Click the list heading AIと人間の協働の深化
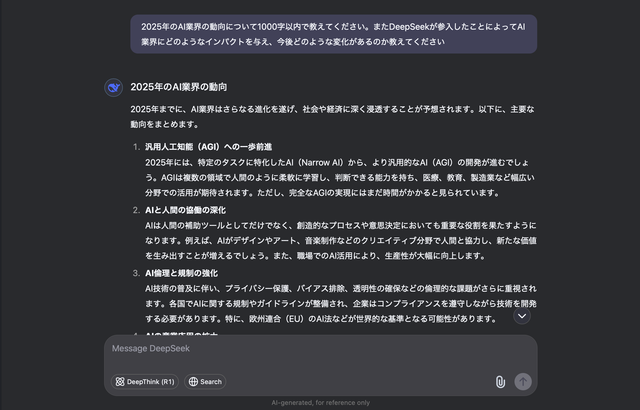 click(185, 210)
